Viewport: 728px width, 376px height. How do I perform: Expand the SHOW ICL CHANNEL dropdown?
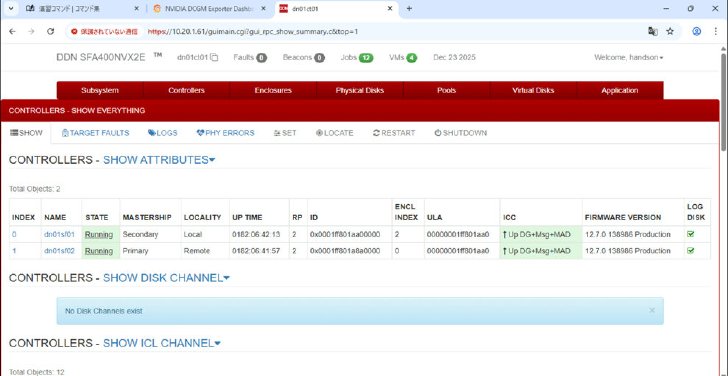(162, 343)
